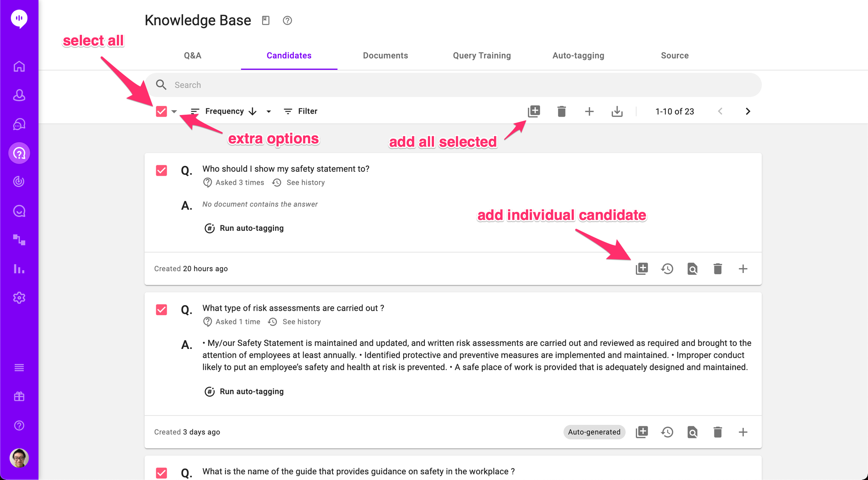Uncheck the safety statement question checkbox
868x480 pixels.
tap(161, 171)
